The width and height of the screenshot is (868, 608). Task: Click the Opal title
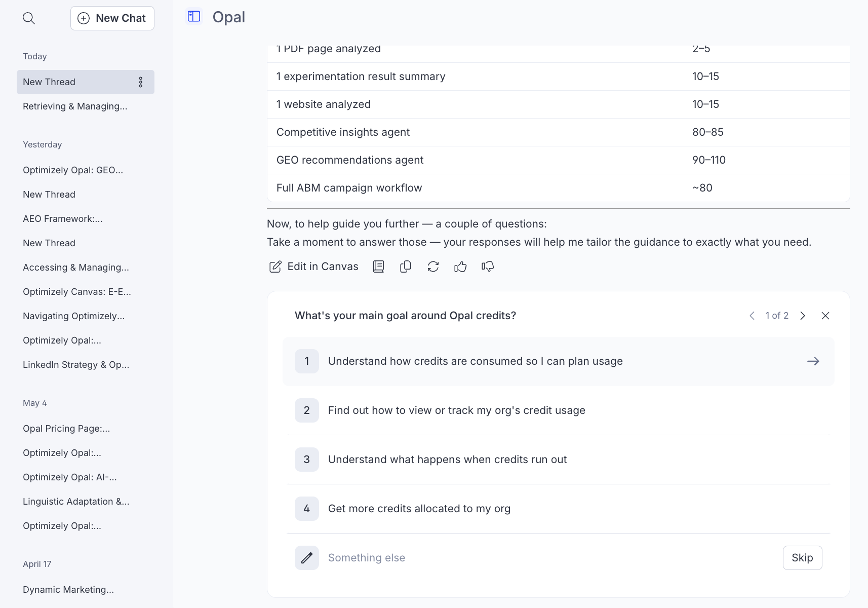[229, 17]
